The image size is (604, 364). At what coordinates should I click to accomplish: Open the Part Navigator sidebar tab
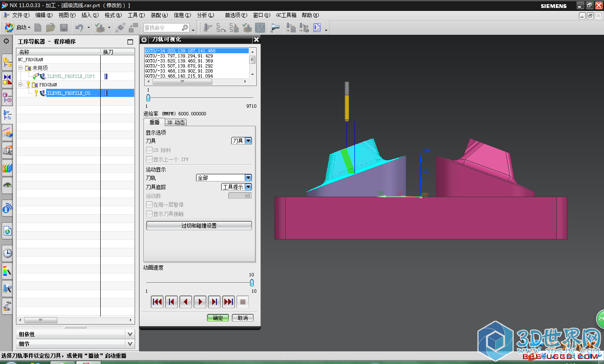7,97
